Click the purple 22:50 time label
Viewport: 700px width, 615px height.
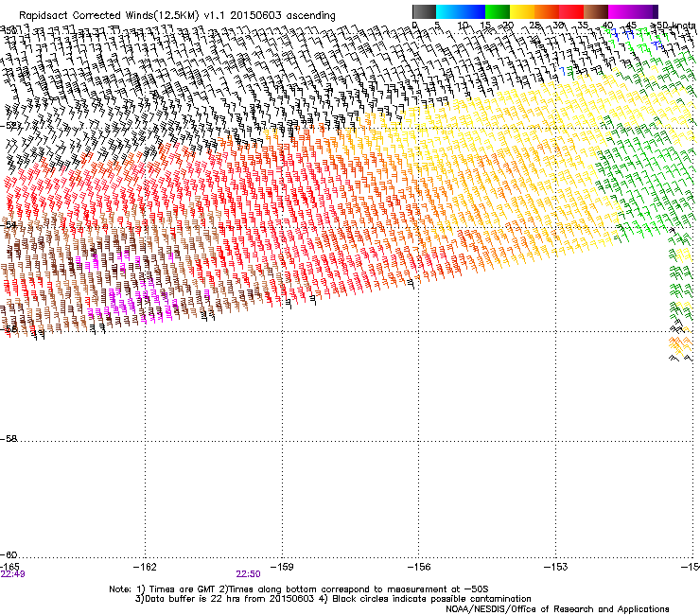tap(248, 574)
